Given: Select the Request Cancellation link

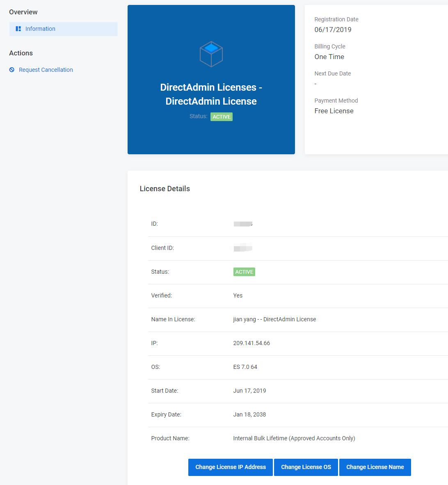Looking at the screenshot, I should pos(46,70).
